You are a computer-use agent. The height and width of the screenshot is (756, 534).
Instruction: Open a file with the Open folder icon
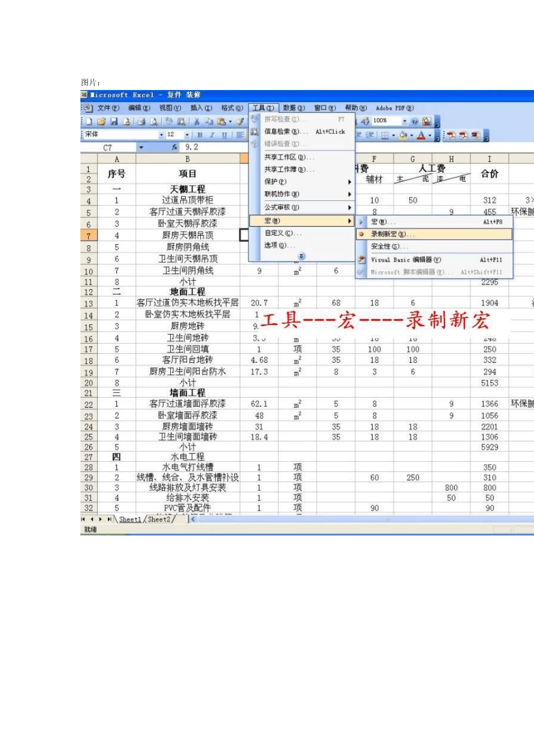pos(102,121)
